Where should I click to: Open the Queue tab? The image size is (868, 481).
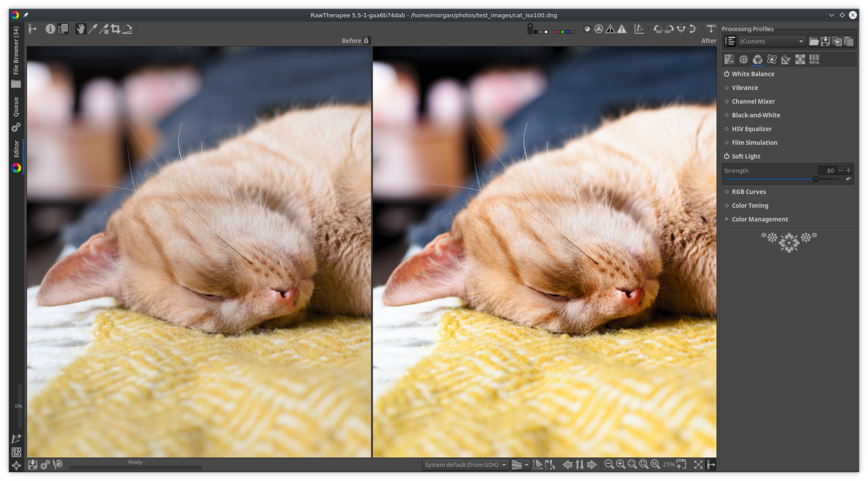click(x=16, y=107)
